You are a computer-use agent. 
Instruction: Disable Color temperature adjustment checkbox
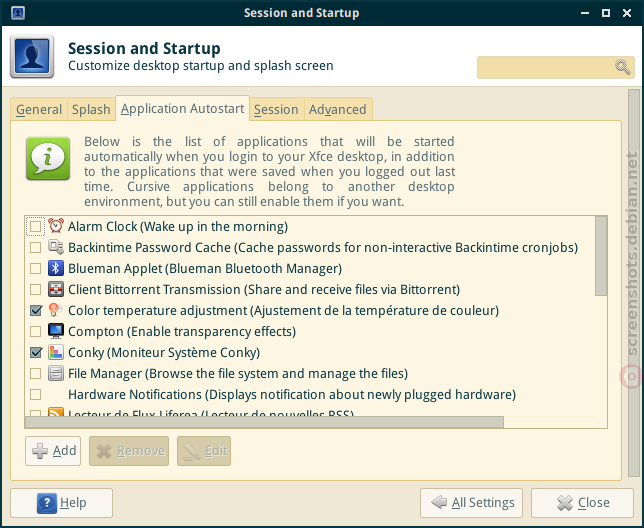(x=36, y=310)
